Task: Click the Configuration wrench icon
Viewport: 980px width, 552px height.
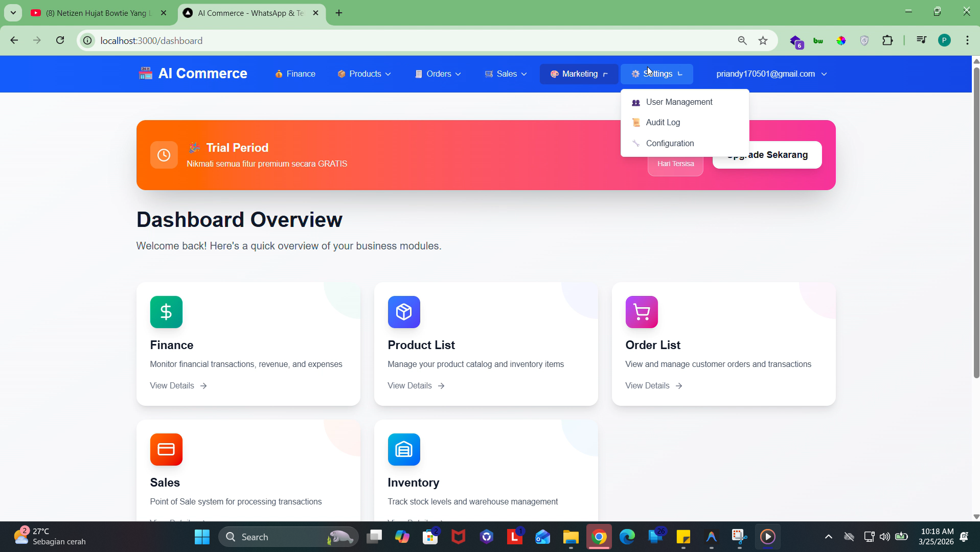Action: tap(635, 143)
